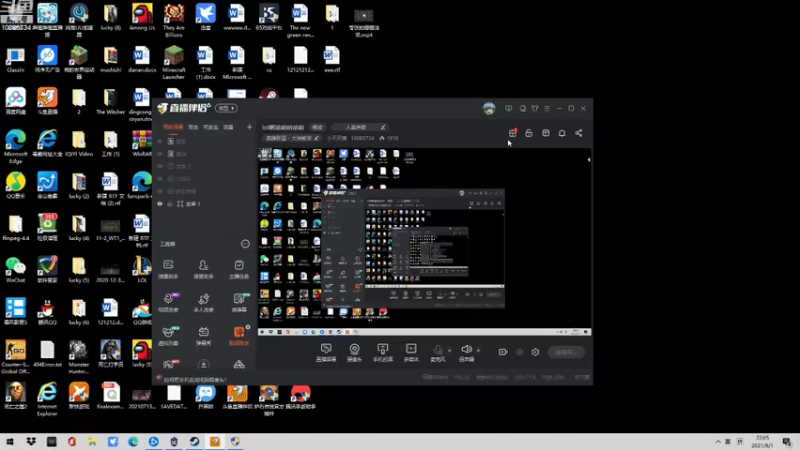Image resolution: width=800 pixels, height=450 pixels.
Task: Add a 摄像头 camera source
Action: (x=354, y=352)
